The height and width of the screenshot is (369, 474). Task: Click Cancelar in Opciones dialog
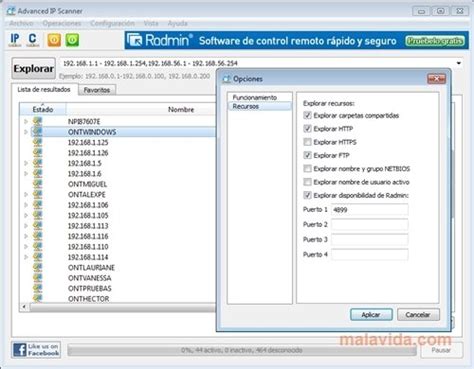tap(418, 315)
